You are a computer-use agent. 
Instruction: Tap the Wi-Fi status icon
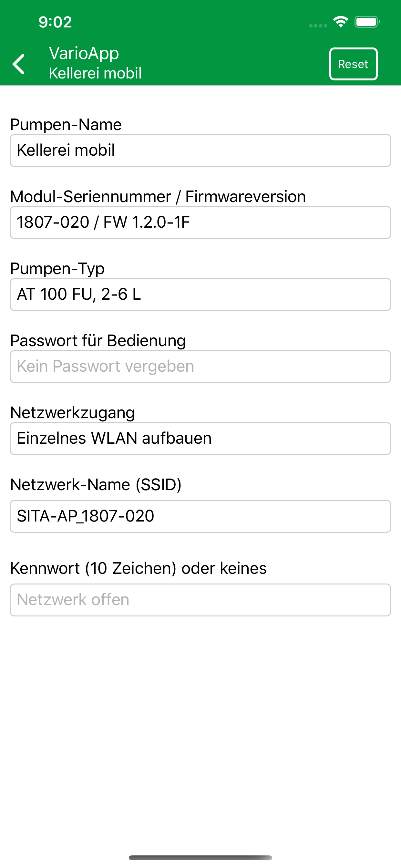point(340,22)
